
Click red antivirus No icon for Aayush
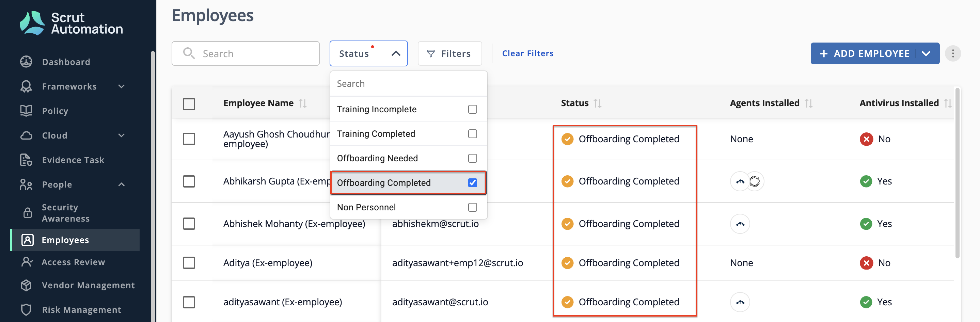[x=866, y=139]
